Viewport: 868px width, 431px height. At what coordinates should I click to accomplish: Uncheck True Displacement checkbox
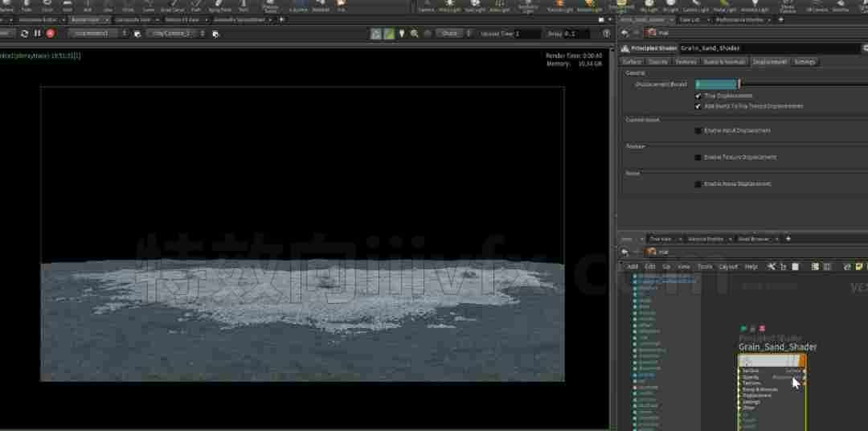point(698,96)
